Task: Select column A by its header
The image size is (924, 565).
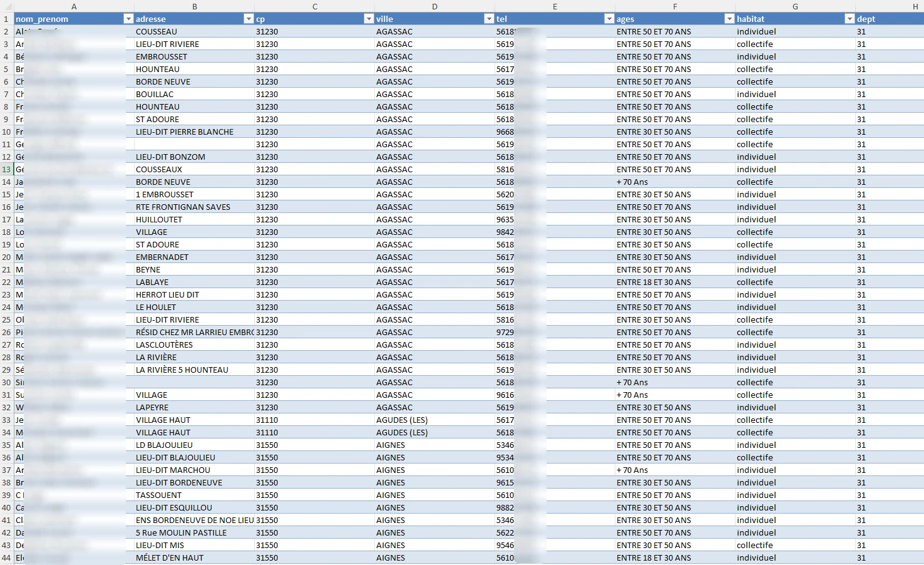Action: 74,6
